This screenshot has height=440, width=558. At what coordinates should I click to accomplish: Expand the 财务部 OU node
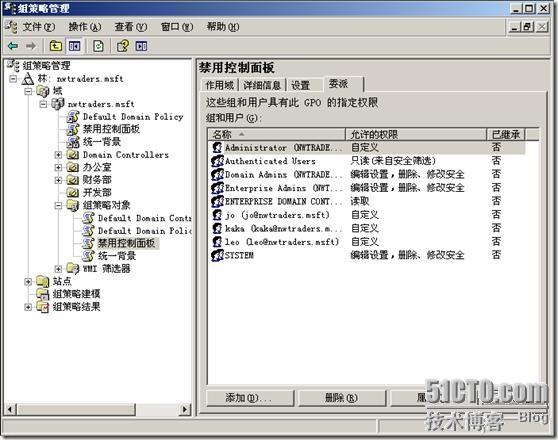point(58,180)
